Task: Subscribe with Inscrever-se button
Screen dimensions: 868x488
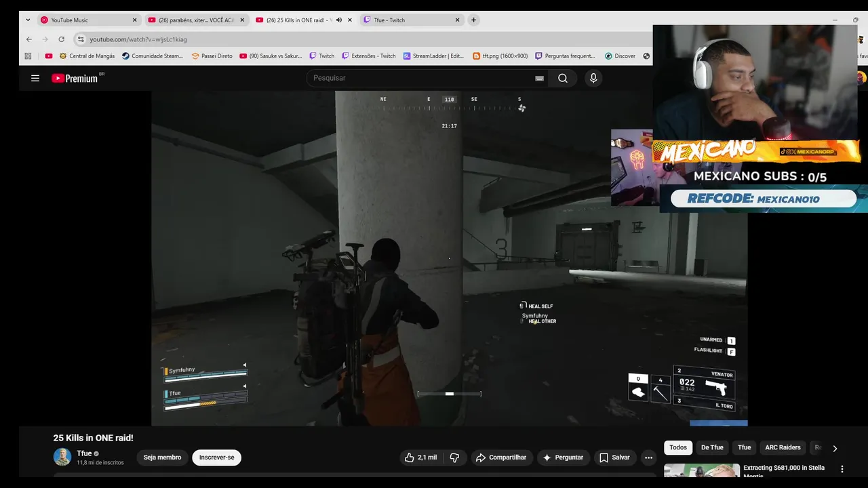Action: click(x=217, y=457)
